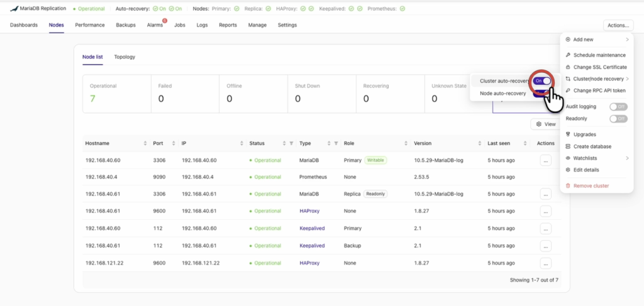The width and height of the screenshot is (644, 306).
Task: Expand Watchlists submenu arrow
Action: click(627, 158)
